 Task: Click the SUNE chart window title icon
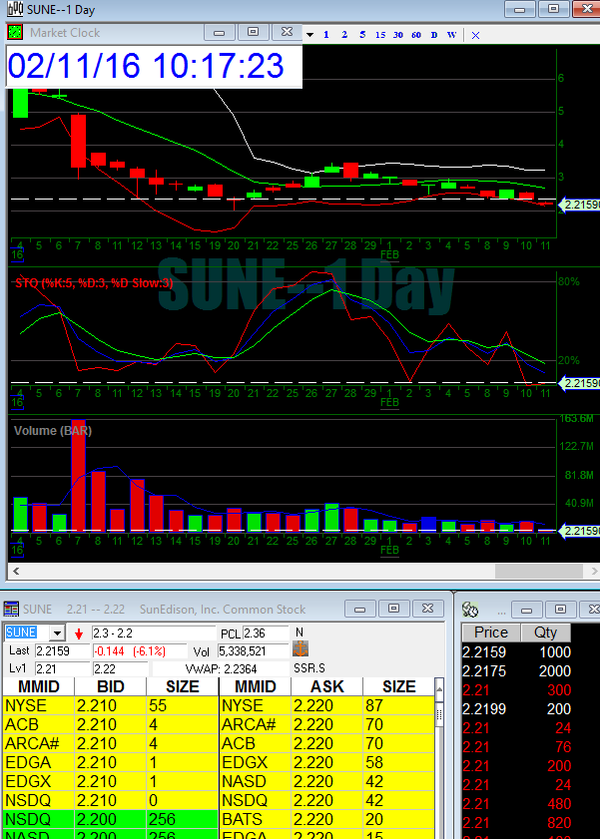click(14, 9)
